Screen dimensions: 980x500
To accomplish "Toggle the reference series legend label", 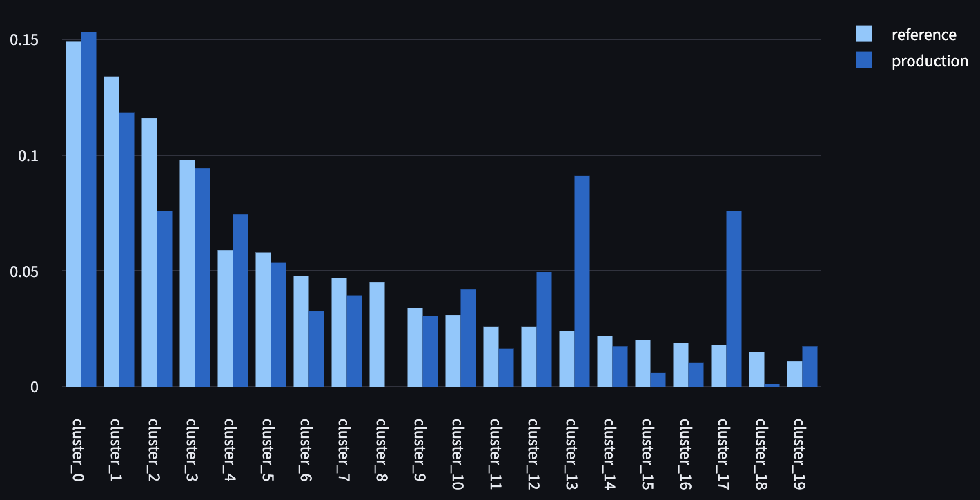I will pos(923,35).
